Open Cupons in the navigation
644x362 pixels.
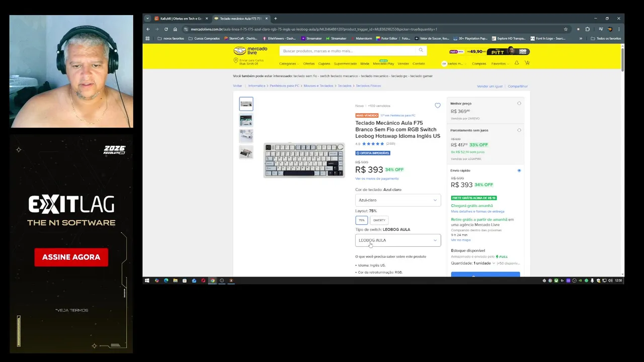324,64
